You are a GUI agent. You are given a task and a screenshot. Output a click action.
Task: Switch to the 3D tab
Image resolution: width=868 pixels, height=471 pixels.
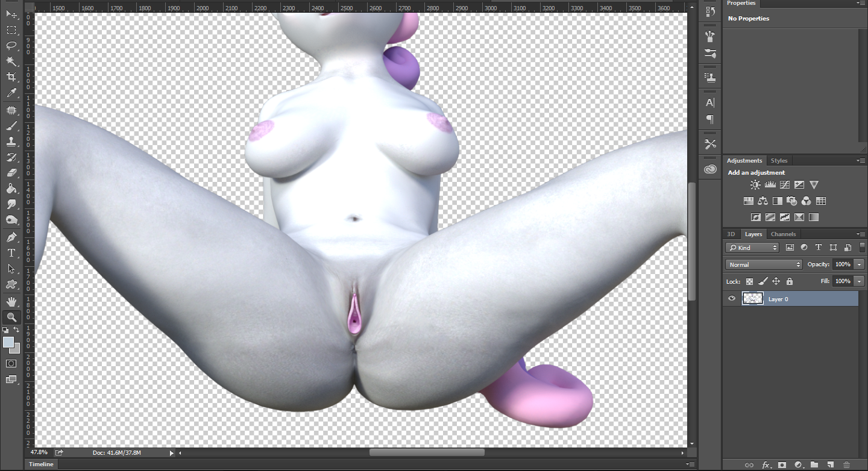[x=731, y=234]
